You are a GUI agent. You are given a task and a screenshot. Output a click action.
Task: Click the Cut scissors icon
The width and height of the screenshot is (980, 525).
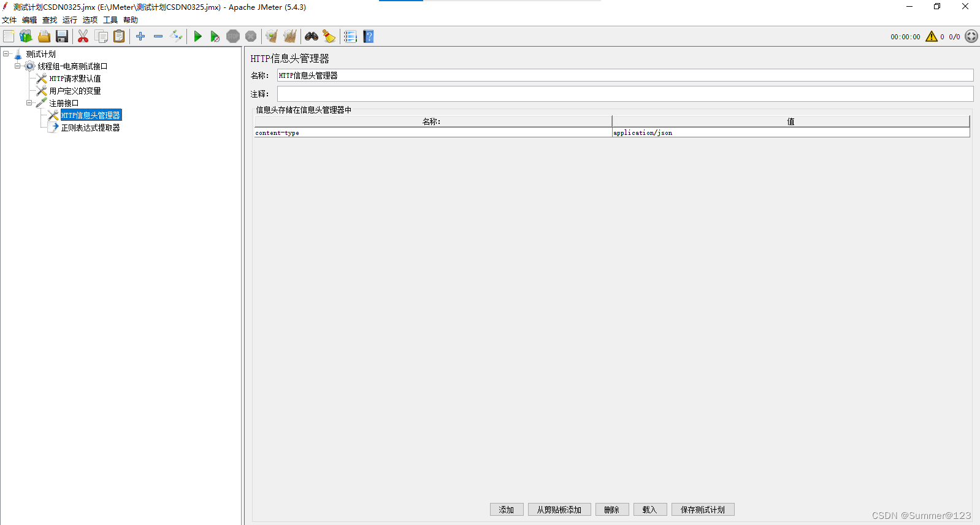83,37
